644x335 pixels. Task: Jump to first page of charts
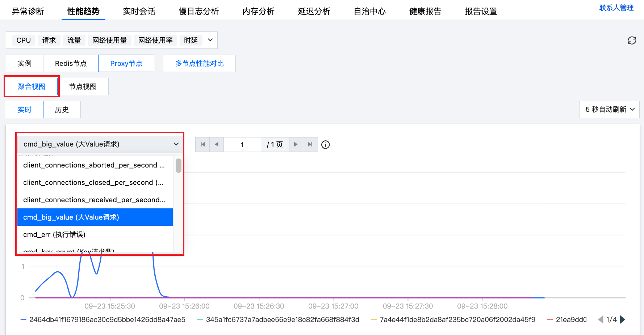pos(203,144)
